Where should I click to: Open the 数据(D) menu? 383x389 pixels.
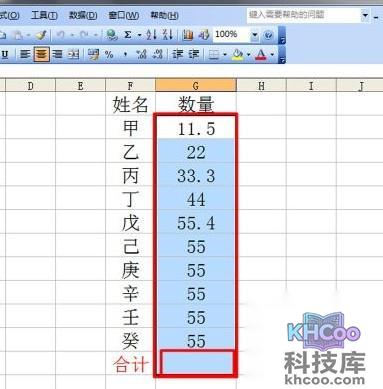click(83, 15)
